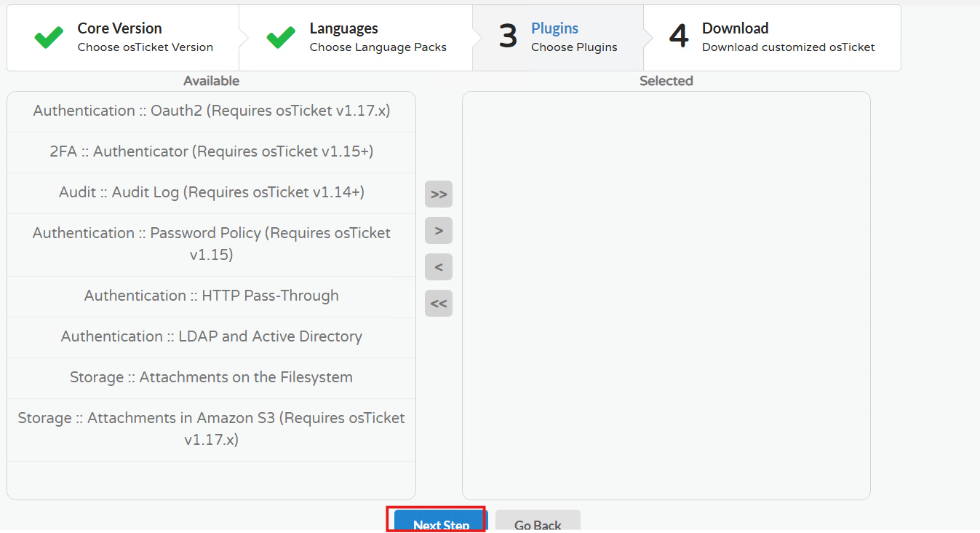Move all plugins to Selected with >>
Screen dimensions: 980x533
click(x=439, y=194)
